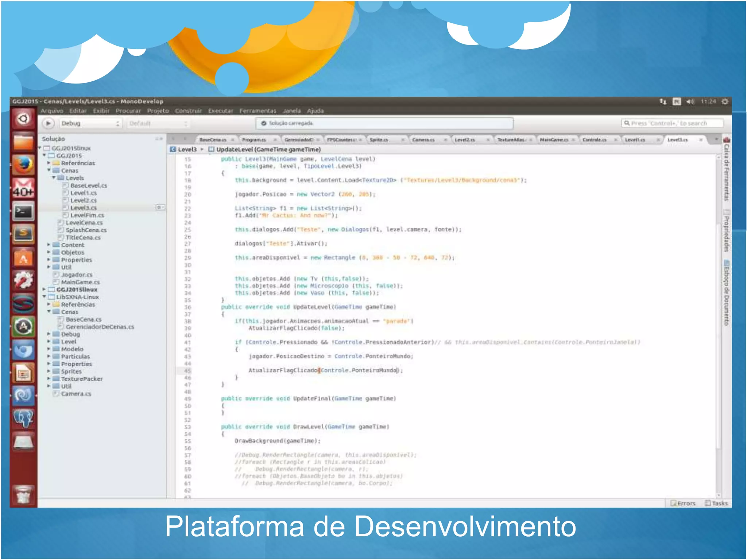Open the Terminal launcher icon
Viewport: 747px width, 560px height.
(23, 211)
